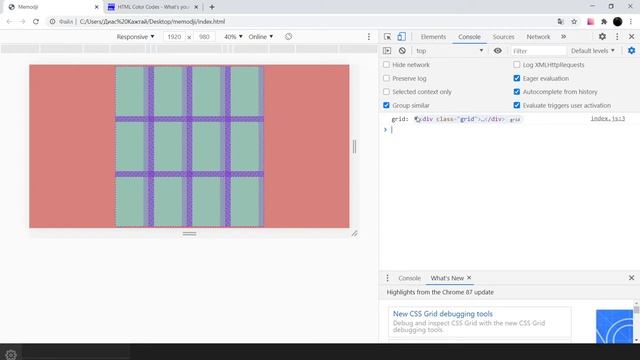
Task: Select the Console drawer tab
Action: [409, 278]
